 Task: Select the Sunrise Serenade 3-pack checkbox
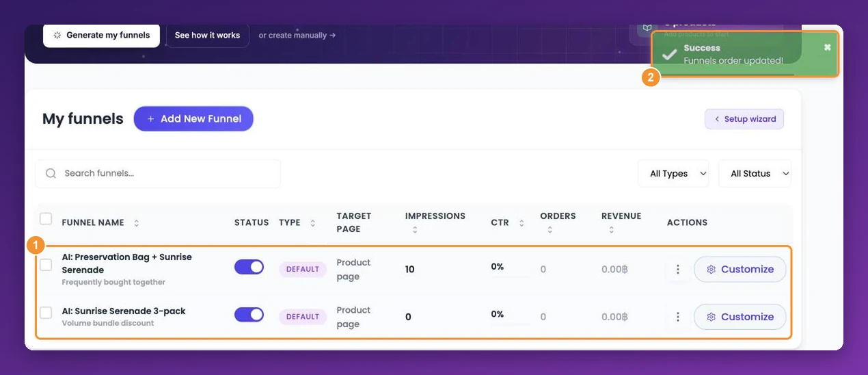(46, 313)
